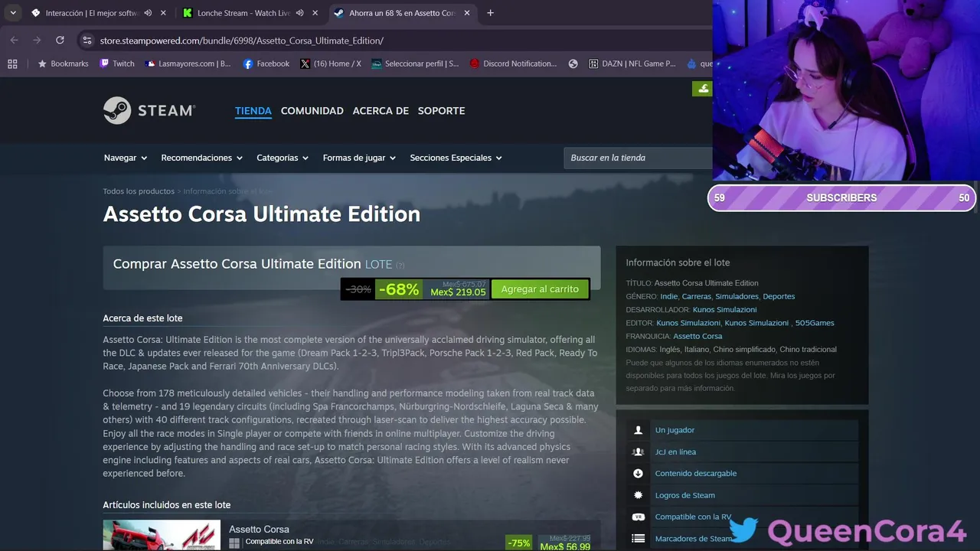980x551 pixels.
Task: Open a new browser tab
Action: (x=490, y=13)
